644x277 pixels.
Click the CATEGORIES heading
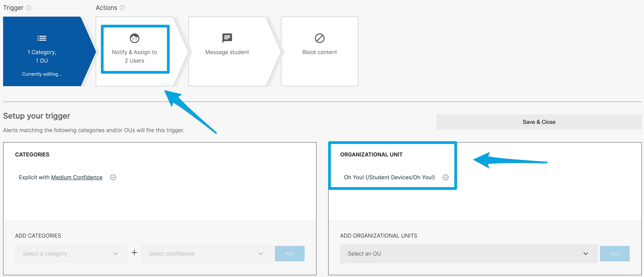(32, 155)
